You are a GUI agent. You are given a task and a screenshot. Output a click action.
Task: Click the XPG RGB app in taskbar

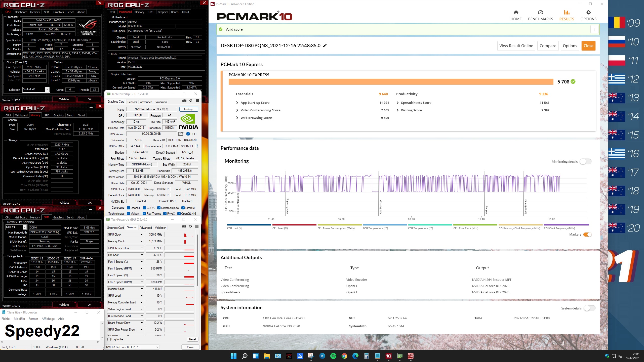(x=289, y=356)
